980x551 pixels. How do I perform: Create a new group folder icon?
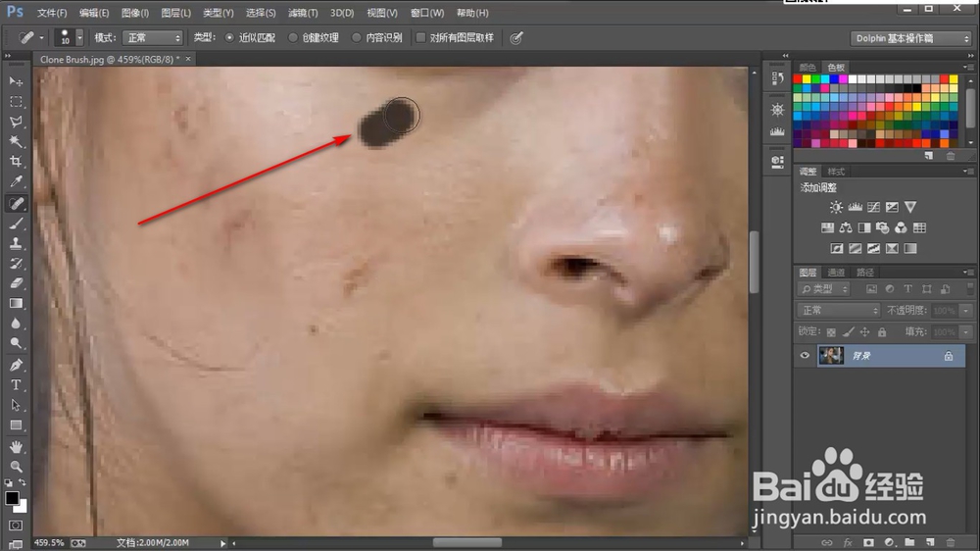(909, 542)
